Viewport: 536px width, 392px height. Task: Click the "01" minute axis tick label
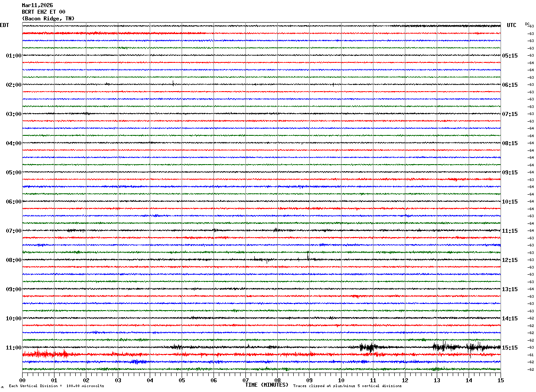pos(54,380)
